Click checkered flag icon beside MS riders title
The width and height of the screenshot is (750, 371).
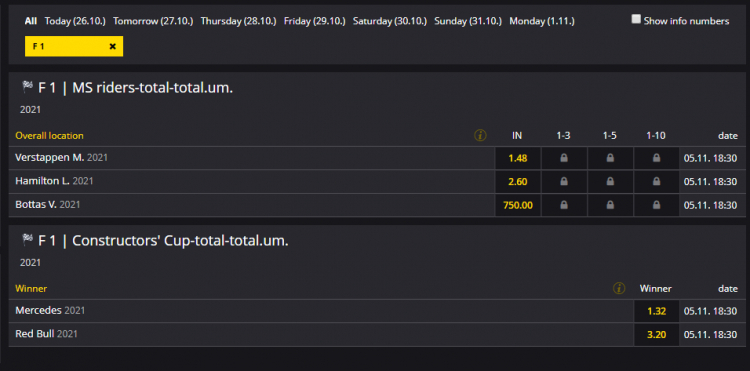[x=27, y=87]
